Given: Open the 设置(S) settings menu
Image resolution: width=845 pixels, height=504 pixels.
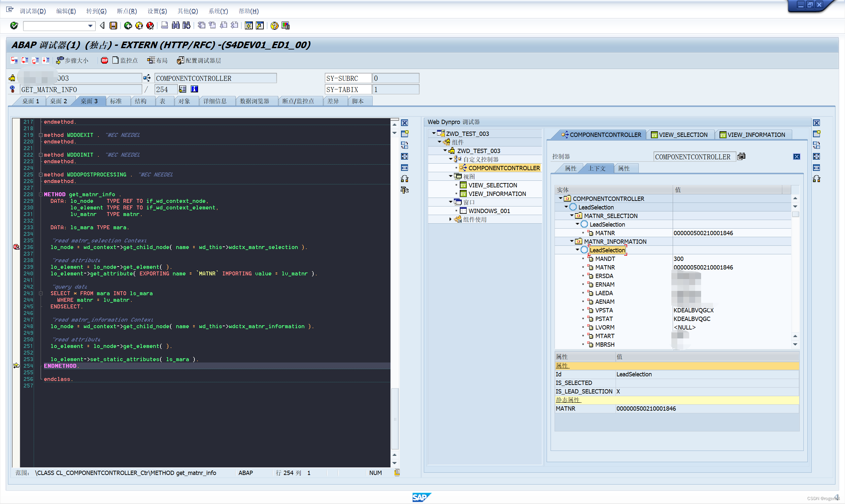Looking at the screenshot, I should 157,11.
